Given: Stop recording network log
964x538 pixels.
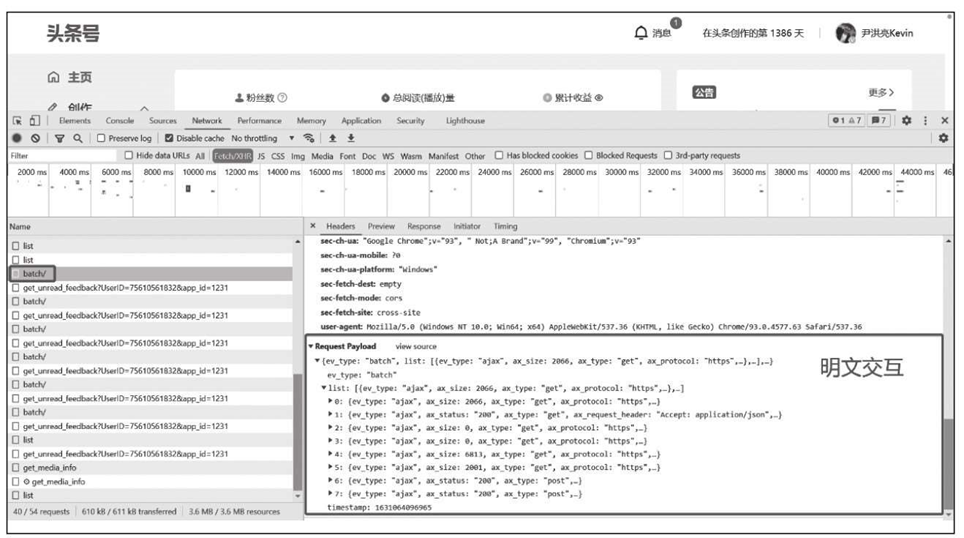Looking at the screenshot, I should 16,138.
